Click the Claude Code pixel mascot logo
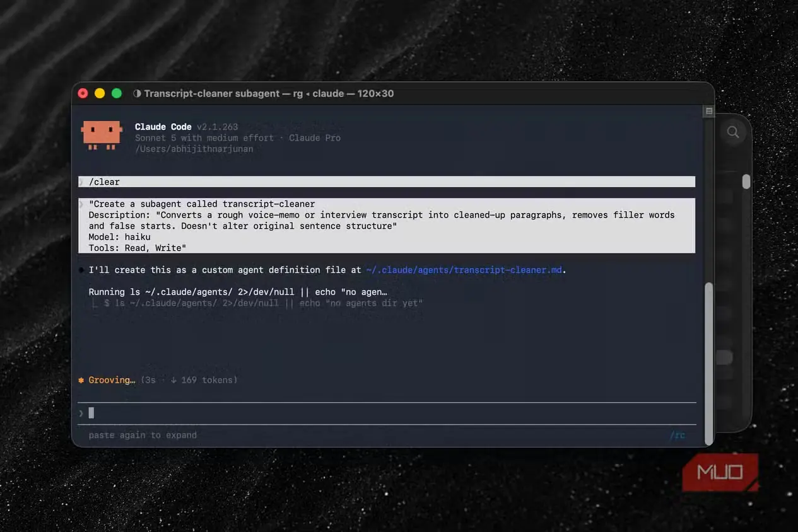Image resolution: width=798 pixels, height=532 pixels. (x=102, y=136)
